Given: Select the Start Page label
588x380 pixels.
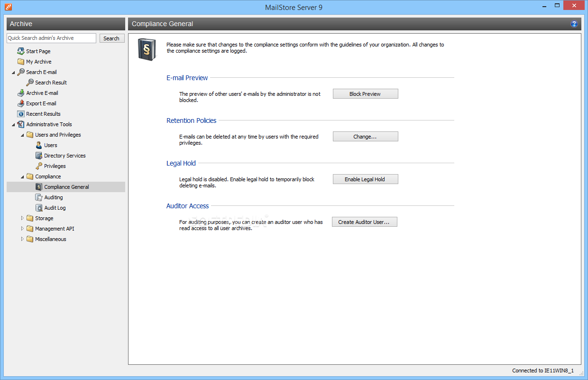Looking at the screenshot, I should click(x=38, y=51).
